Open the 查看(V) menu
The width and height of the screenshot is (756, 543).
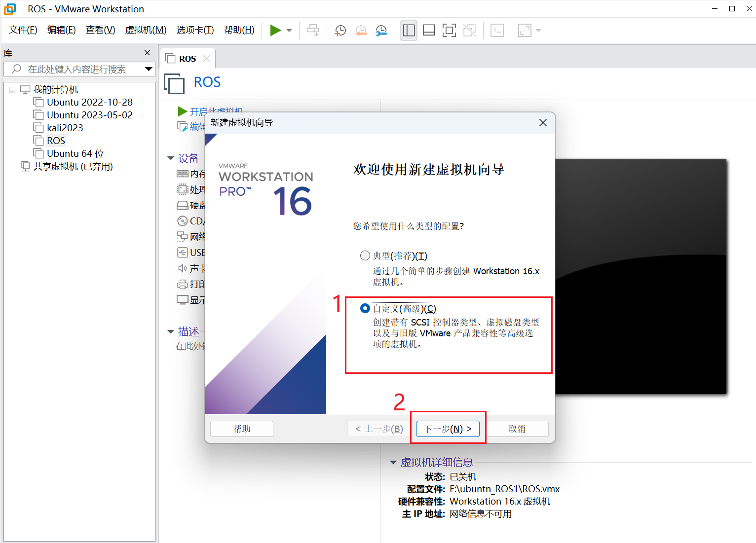click(x=101, y=30)
